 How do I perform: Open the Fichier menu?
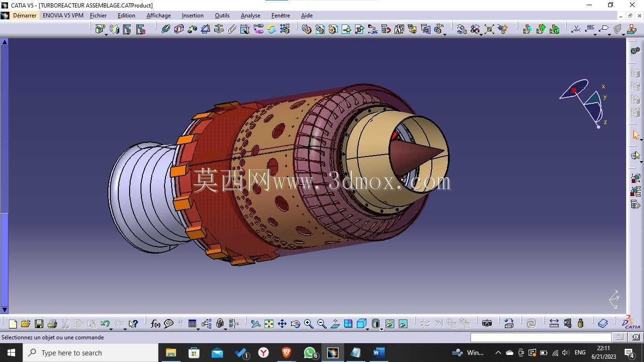click(x=98, y=16)
